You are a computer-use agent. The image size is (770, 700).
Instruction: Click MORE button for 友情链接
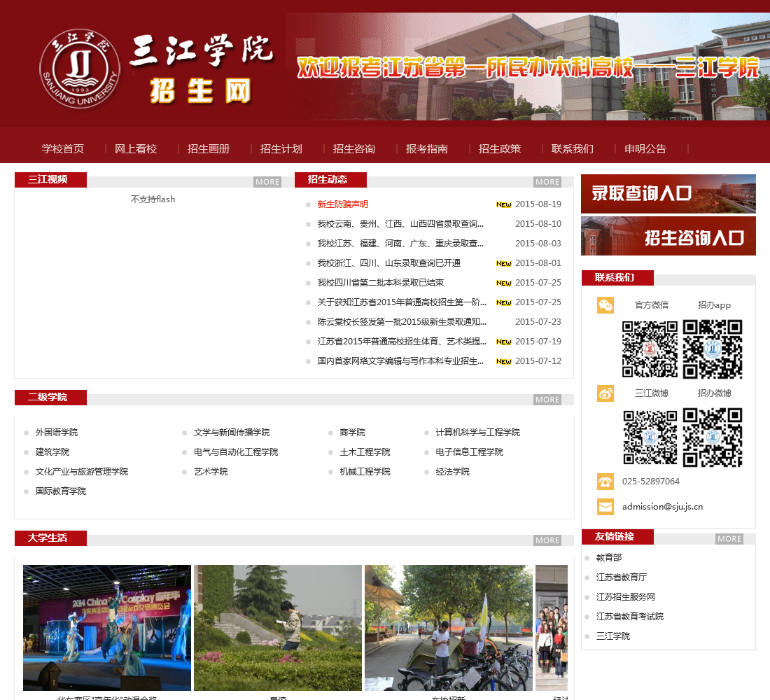click(729, 538)
